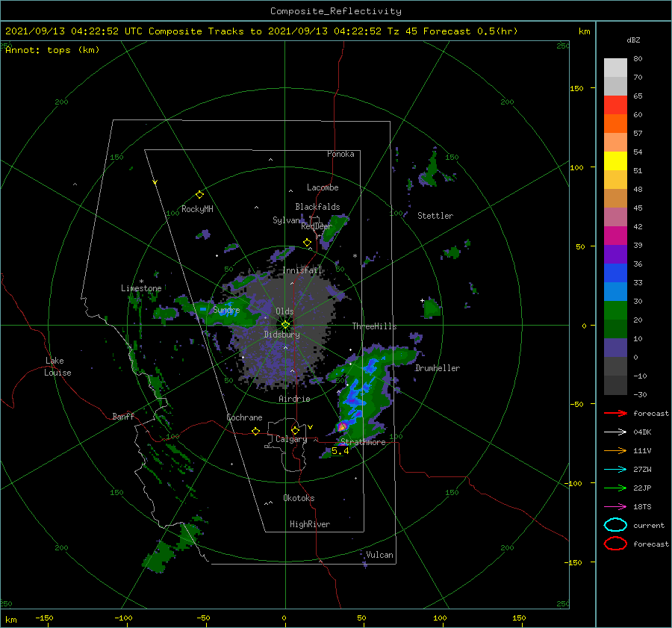
Task: Click the white 04DK arrow legend icon
Action: pyautogui.click(x=615, y=432)
